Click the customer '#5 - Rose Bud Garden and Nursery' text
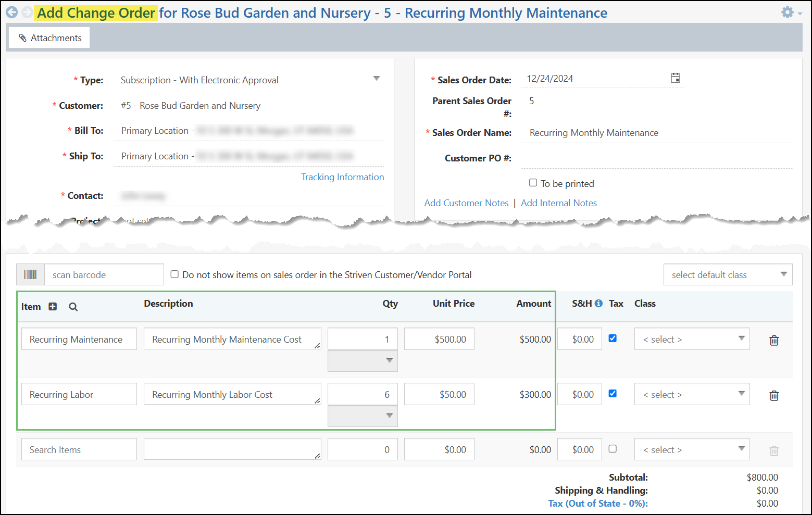This screenshot has width=812, height=515. [x=191, y=106]
